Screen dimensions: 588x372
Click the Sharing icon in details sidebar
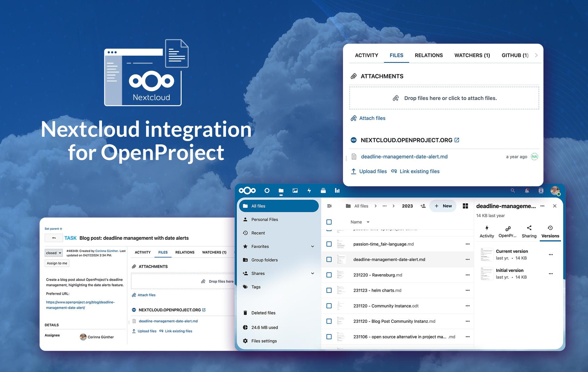click(529, 232)
